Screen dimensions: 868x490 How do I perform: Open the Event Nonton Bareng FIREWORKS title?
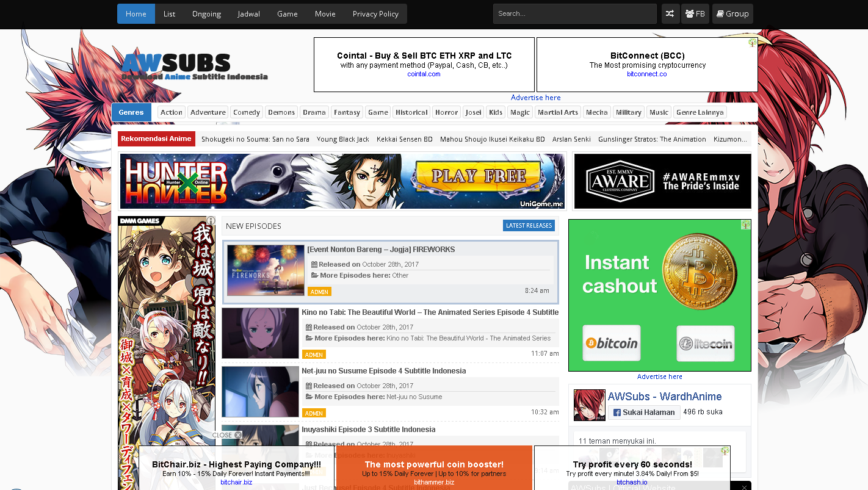pyautogui.click(x=381, y=250)
